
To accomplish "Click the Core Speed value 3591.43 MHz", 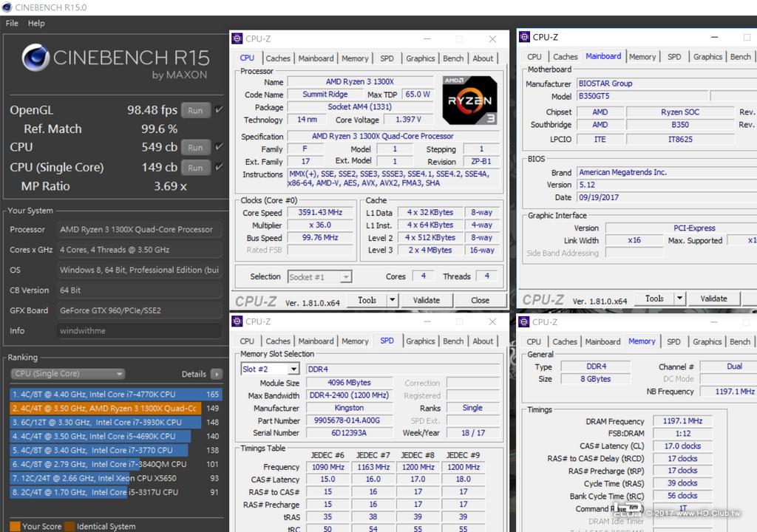I will 320,212.
